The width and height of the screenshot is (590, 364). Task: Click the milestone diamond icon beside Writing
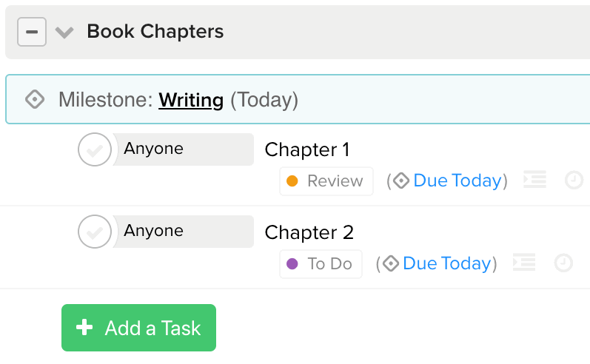(x=35, y=100)
